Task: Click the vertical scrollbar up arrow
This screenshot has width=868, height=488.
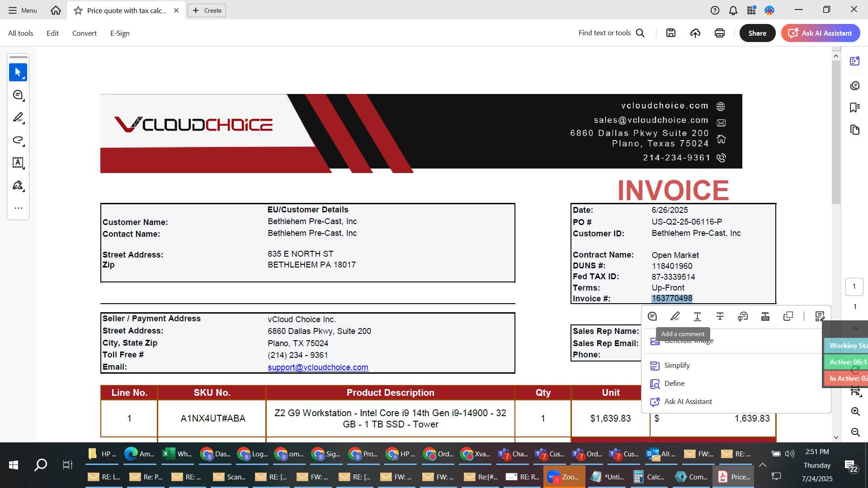Action: 836,56
